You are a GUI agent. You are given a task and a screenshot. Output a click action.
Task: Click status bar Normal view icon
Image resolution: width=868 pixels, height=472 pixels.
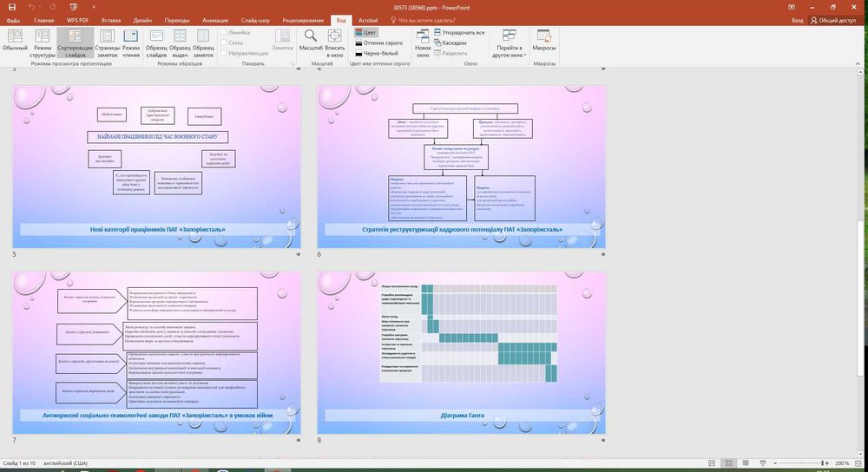click(x=712, y=463)
